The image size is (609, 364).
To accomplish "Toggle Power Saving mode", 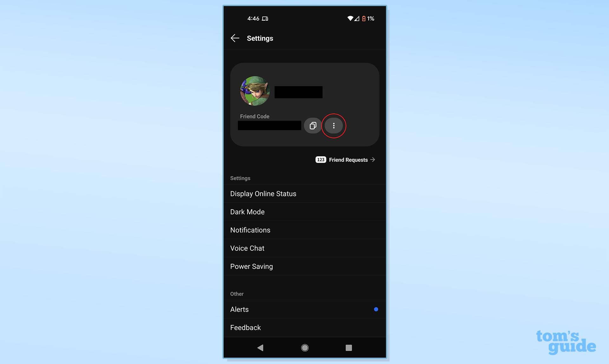I will point(252,266).
